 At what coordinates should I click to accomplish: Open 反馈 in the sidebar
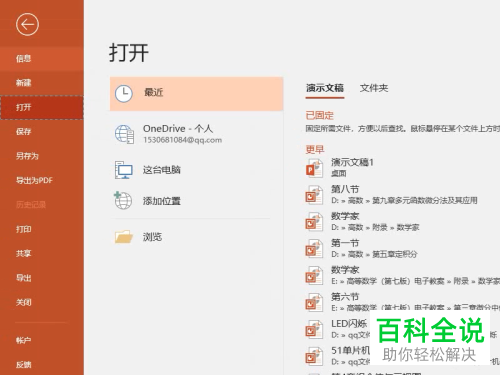click(42, 365)
